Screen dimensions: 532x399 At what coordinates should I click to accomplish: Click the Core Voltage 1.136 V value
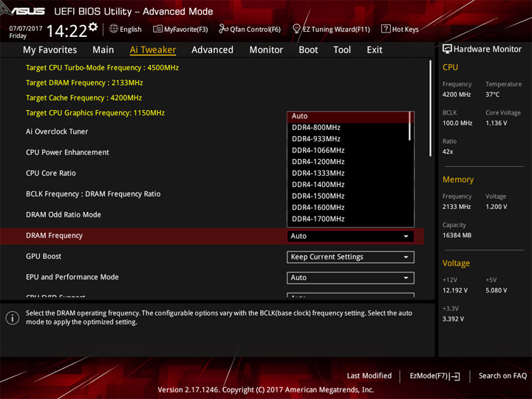(x=496, y=123)
